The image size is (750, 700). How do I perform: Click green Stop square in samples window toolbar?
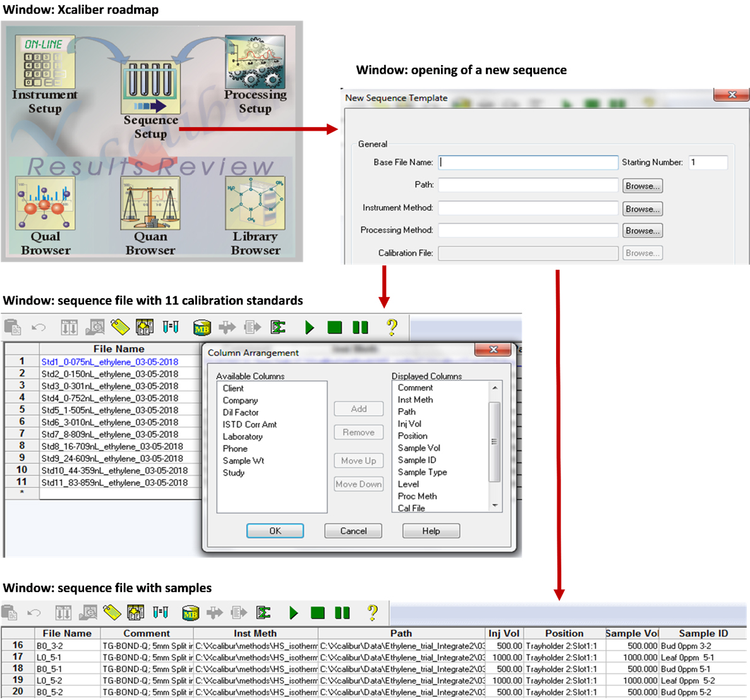coord(318,613)
